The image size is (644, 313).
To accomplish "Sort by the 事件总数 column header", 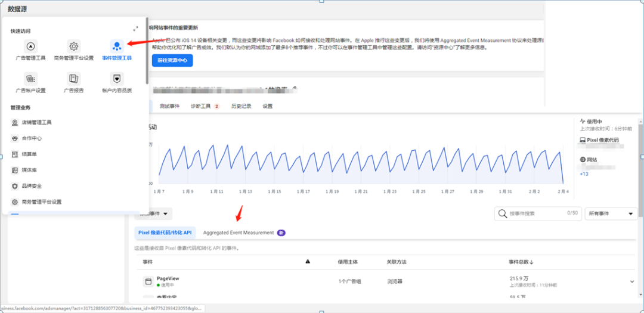I will click(521, 262).
